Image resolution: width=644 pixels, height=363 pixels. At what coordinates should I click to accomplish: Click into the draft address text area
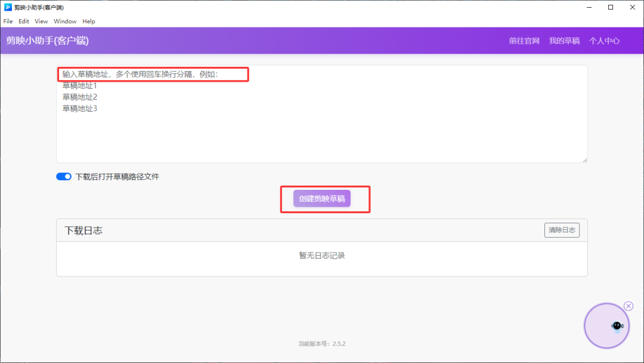click(x=322, y=114)
